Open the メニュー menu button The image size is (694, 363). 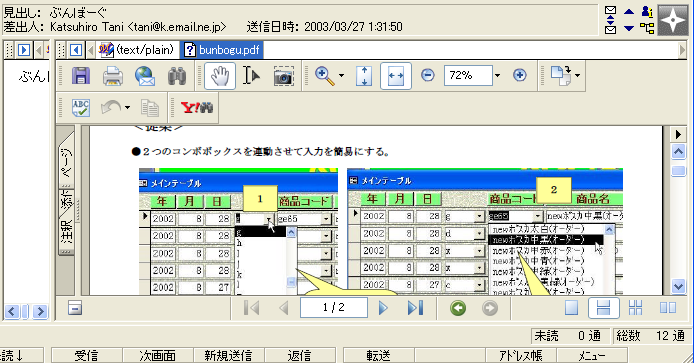pyautogui.click(x=592, y=355)
